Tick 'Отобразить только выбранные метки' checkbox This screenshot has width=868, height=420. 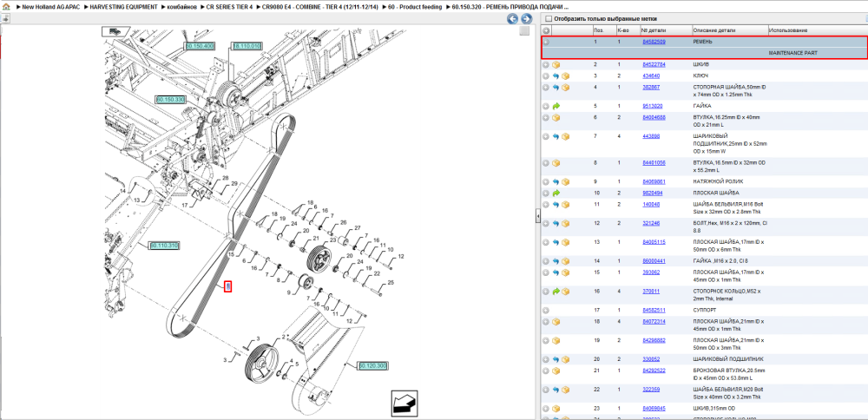pos(549,19)
